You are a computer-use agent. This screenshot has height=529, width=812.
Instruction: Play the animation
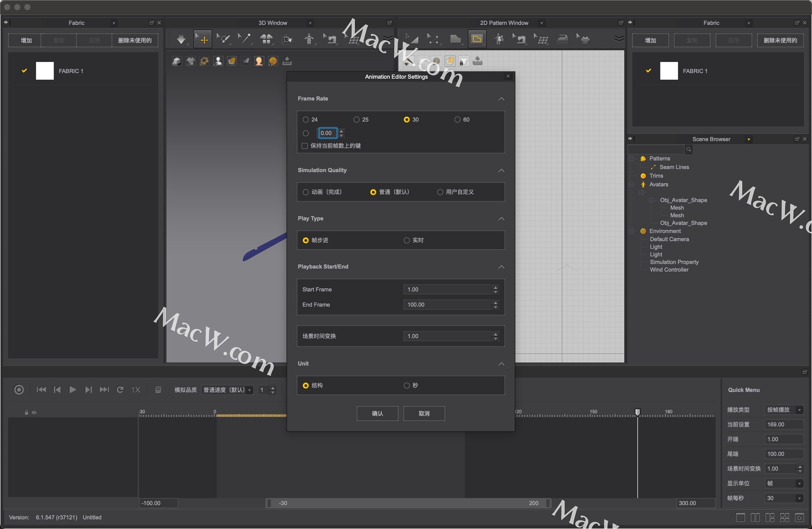pos(73,390)
